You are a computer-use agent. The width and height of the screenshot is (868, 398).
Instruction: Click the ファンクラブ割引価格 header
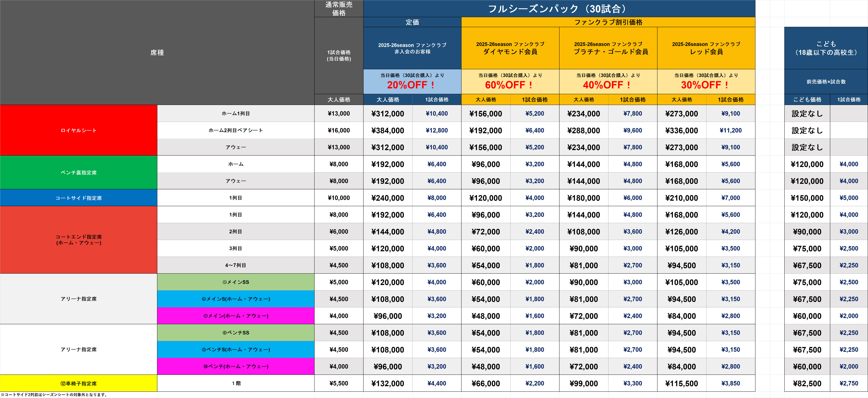[x=608, y=22]
